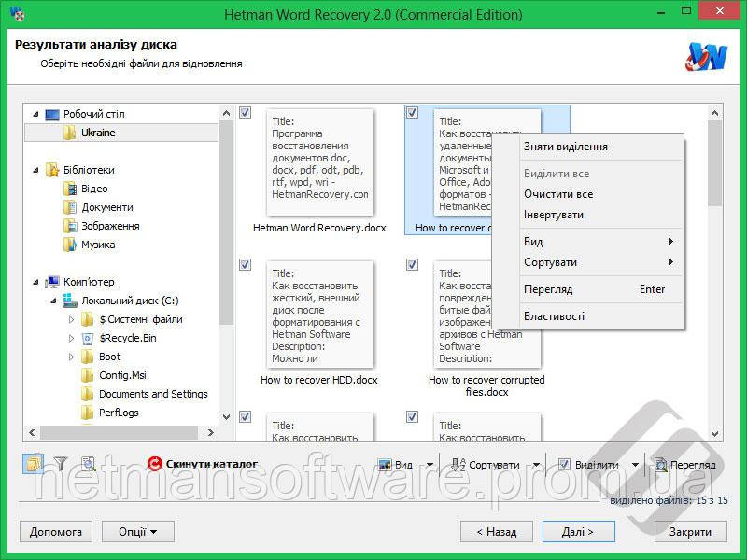Uncheck Hetman Word Recovery.docx checkbox
The height and width of the screenshot is (560, 747).
tap(245, 112)
